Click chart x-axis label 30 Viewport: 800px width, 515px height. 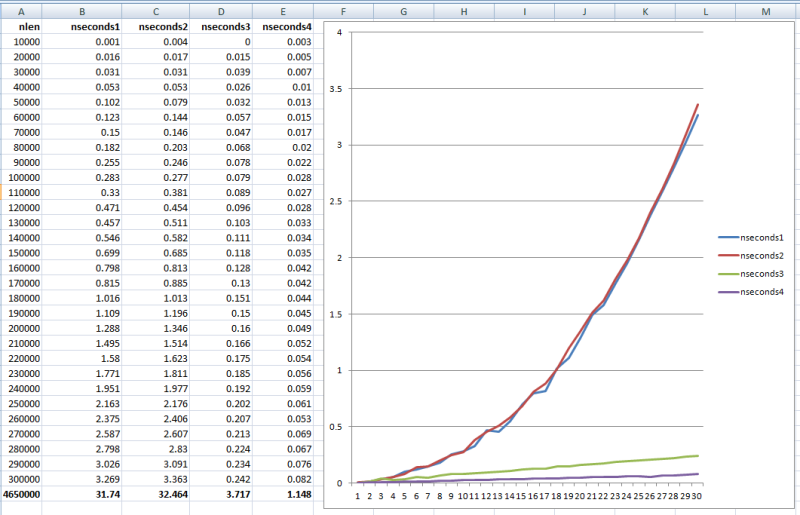(x=697, y=496)
